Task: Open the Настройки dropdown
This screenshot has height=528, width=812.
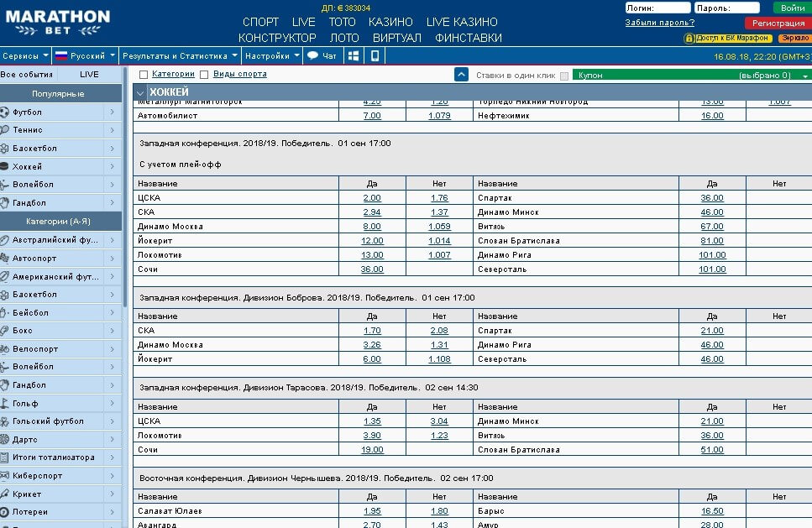Action: [x=272, y=56]
